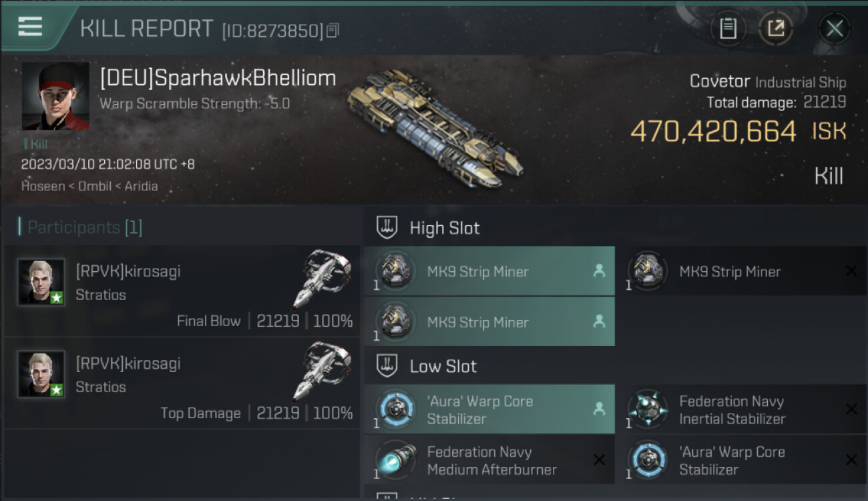Select the Covetor ship image
868x501 pixels.
pyautogui.click(x=434, y=127)
